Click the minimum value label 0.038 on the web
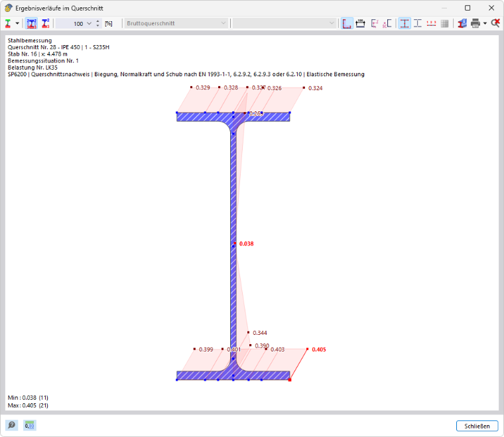The image size is (504, 437). click(x=246, y=243)
